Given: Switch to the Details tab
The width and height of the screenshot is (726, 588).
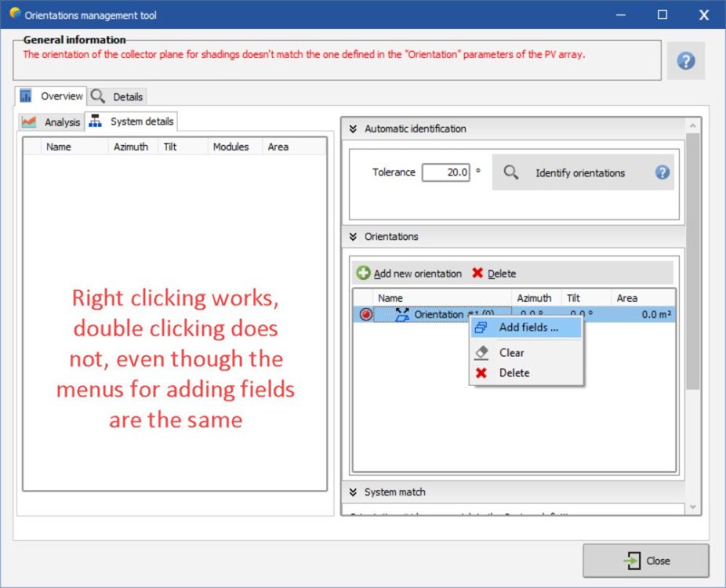Looking at the screenshot, I should click(x=118, y=96).
